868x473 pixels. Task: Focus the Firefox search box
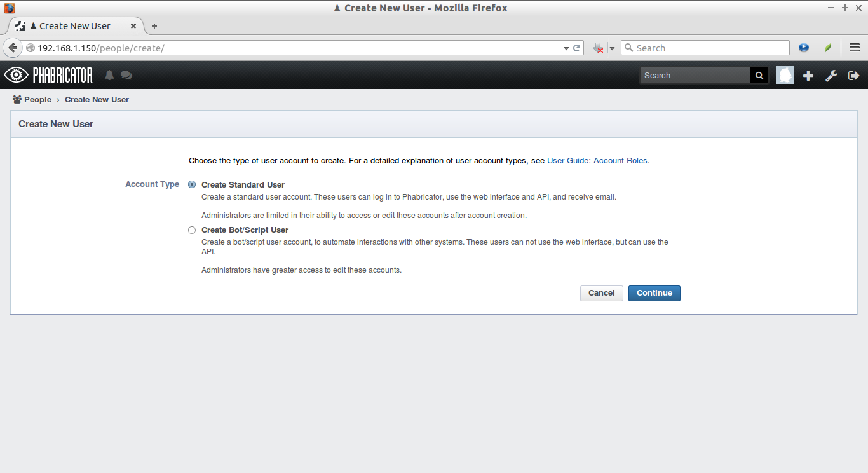[x=705, y=48]
